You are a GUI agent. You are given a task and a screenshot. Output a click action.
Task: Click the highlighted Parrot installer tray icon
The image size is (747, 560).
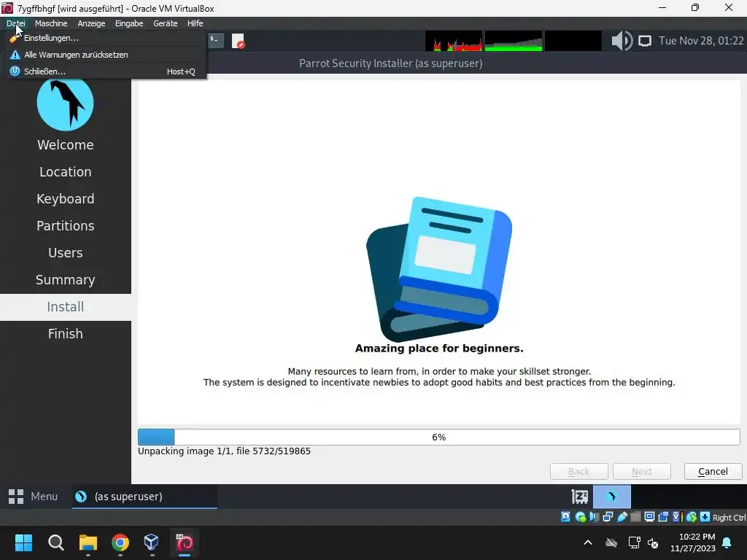(x=612, y=497)
